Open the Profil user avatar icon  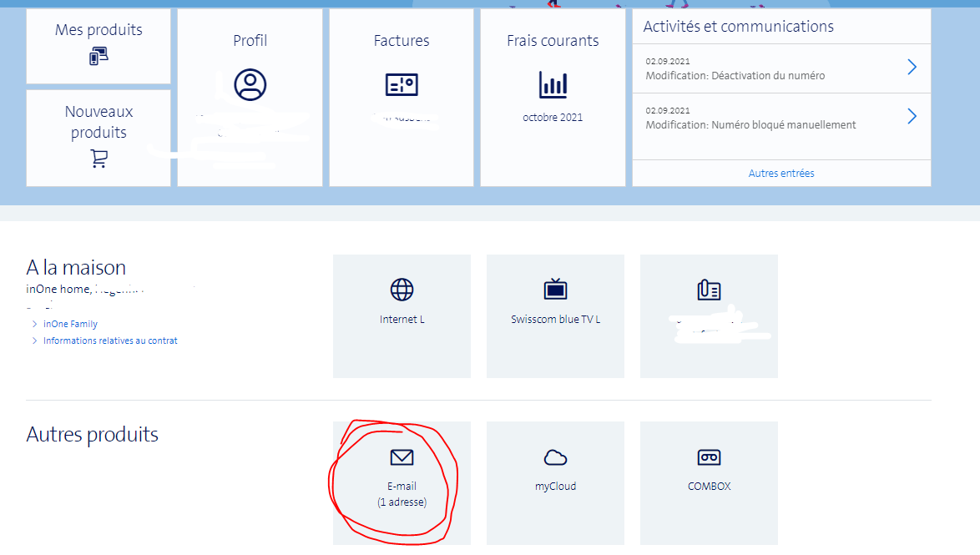point(250,84)
